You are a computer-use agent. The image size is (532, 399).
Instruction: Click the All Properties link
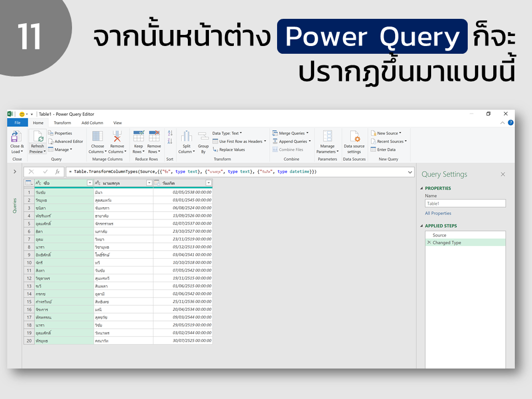click(438, 213)
